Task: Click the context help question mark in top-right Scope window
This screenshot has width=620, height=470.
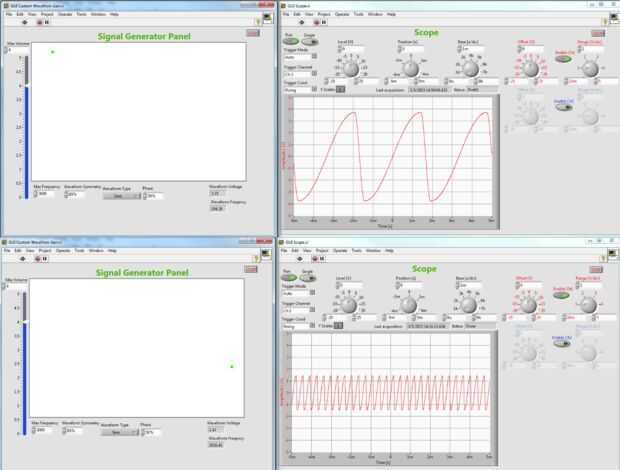Action: (x=605, y=22)
